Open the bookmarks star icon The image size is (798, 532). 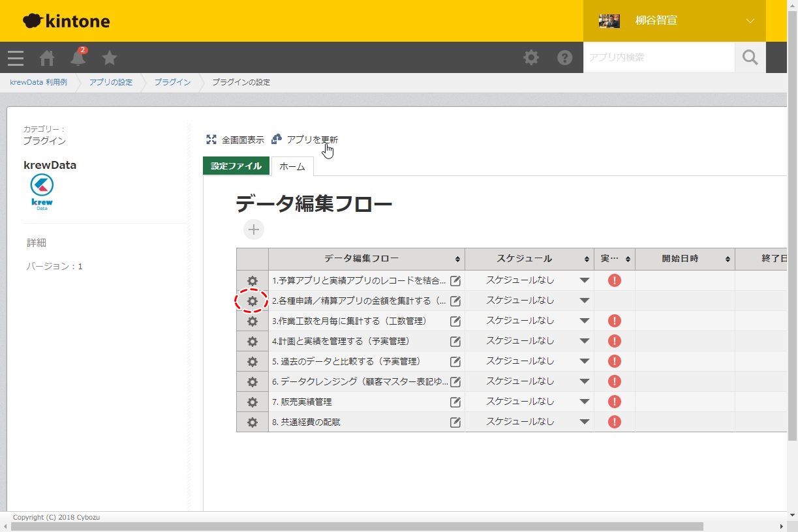[x=110, y=58]
